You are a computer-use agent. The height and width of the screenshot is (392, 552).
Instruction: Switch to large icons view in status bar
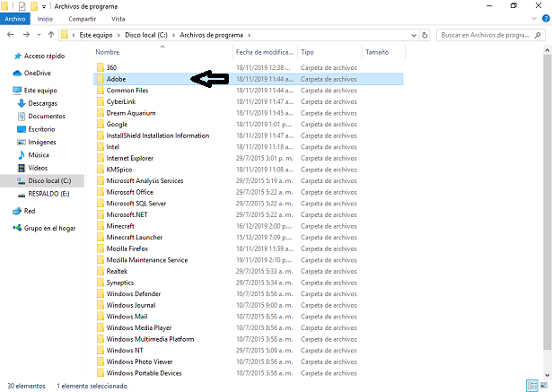[x=544, y=386]
